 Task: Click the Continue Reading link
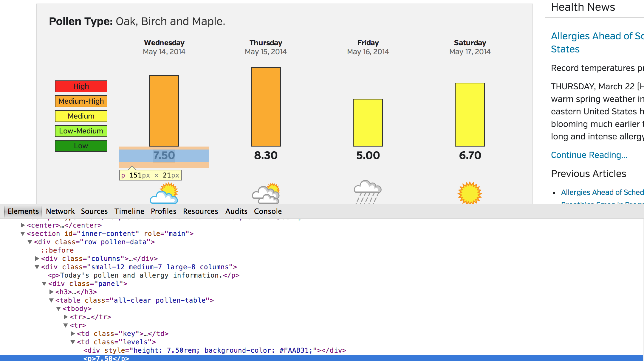tap(589, 155)
